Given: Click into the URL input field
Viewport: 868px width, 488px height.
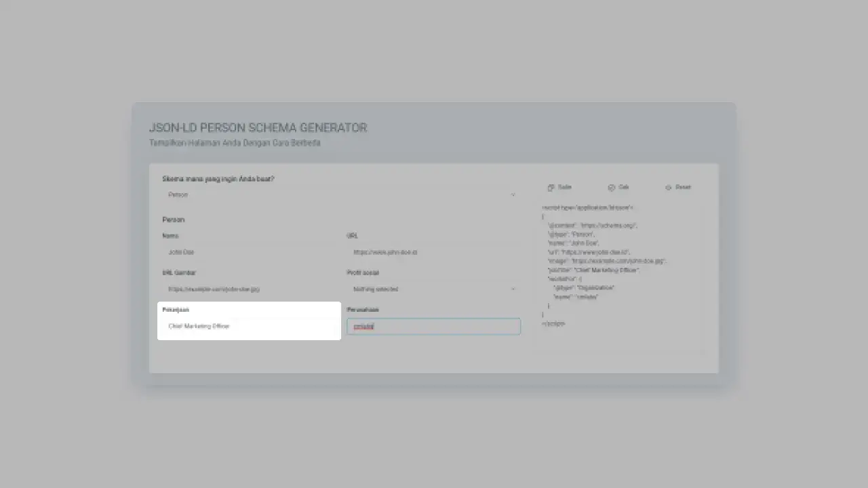Looking at the screenshot, I should 433,252.
